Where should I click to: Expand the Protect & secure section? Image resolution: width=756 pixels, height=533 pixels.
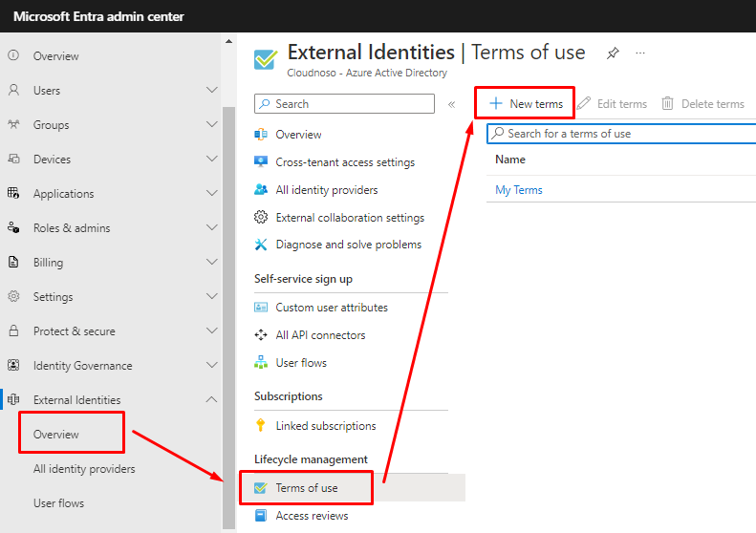[212, 331]
